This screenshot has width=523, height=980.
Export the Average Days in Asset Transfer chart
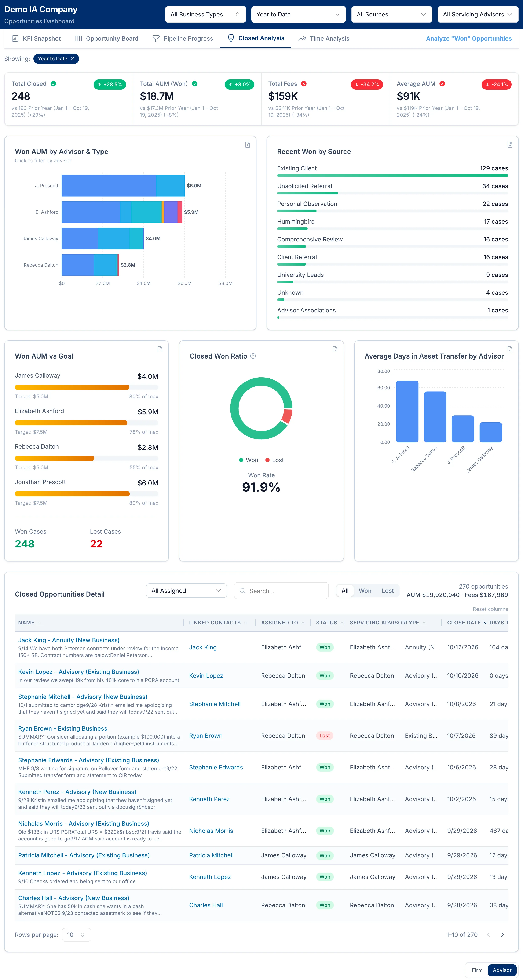coord(510,349)
